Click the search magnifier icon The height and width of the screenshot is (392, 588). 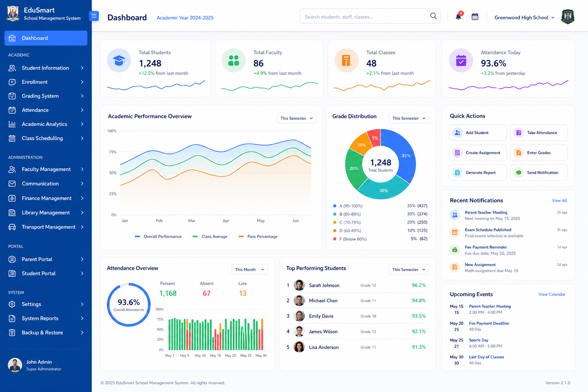[433, 16]
